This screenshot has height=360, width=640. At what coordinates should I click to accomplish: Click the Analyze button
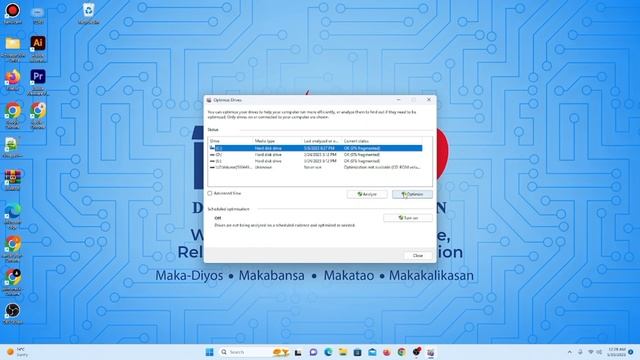[x=367, y=194]
